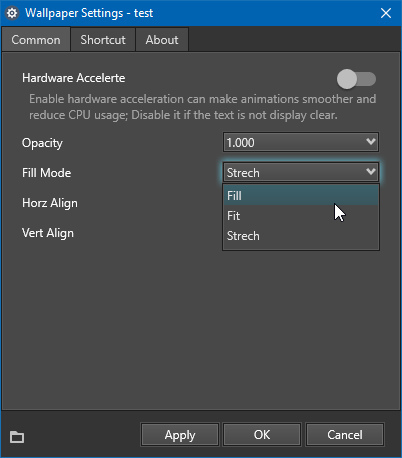Toggle the Hardware Accelerte switch
The height and width of the screenshot is (458, 402).
356,79
